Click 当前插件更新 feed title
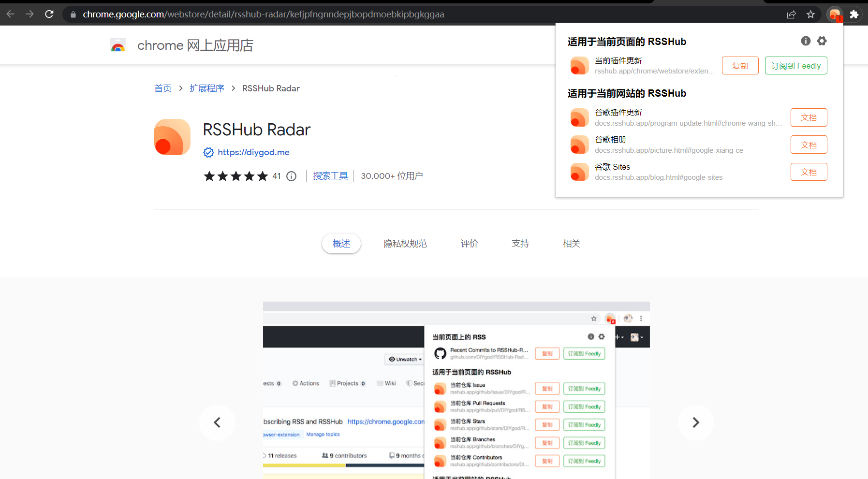Image resolution: width=868 pixels, height=479 pixels. (618, 60)
